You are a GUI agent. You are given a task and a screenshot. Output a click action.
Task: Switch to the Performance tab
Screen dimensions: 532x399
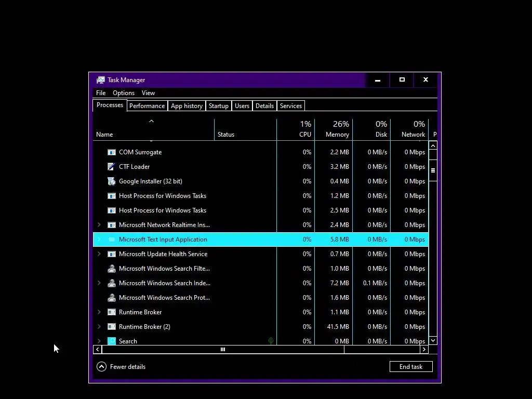pyautogui.click(x=147, y=106)
